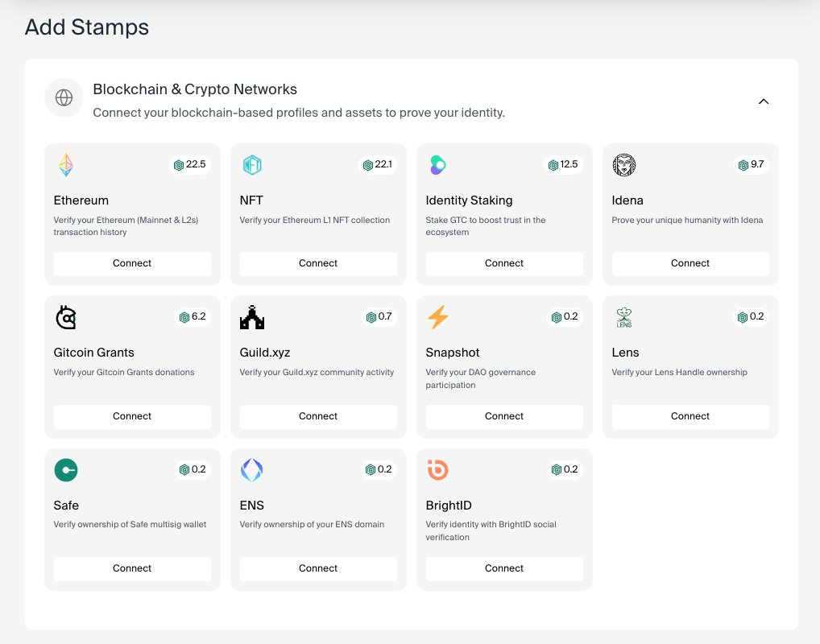The image size is (820, 644).
Task: Click the 'Identity Staking' card title
Action: pyautogui.click(x=469, y=200)
